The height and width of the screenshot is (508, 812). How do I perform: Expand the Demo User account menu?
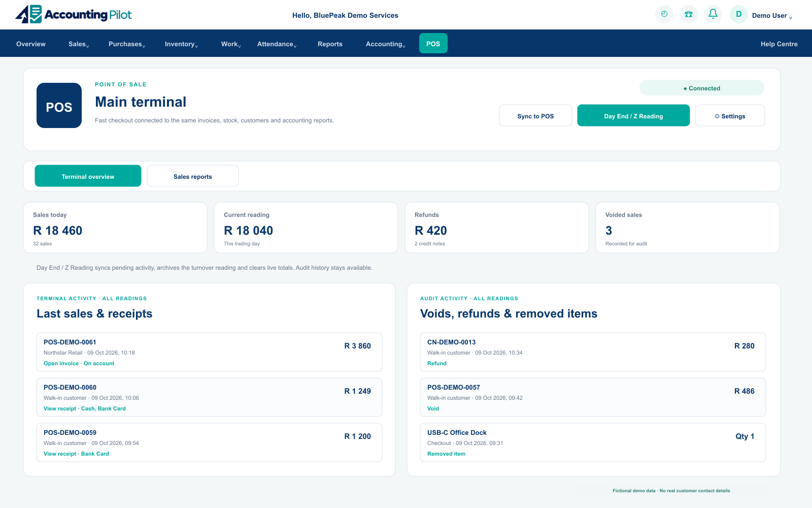tap(772, 16)
